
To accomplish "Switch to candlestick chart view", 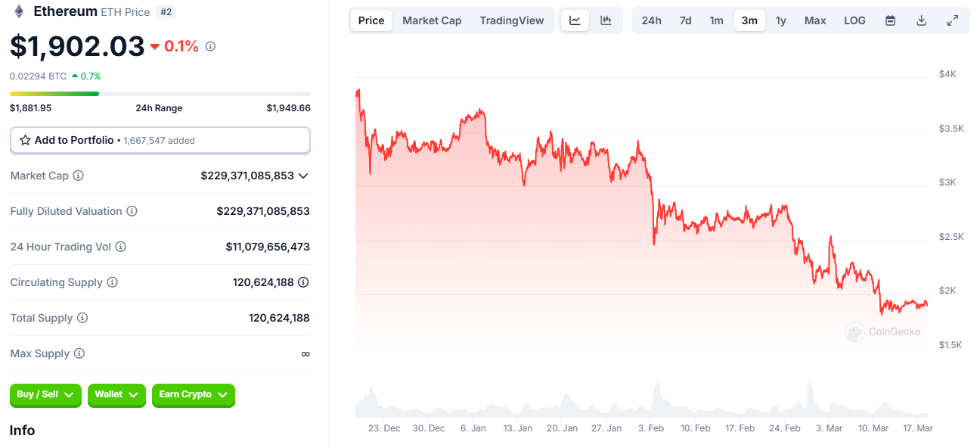I will tap(606, 20).
